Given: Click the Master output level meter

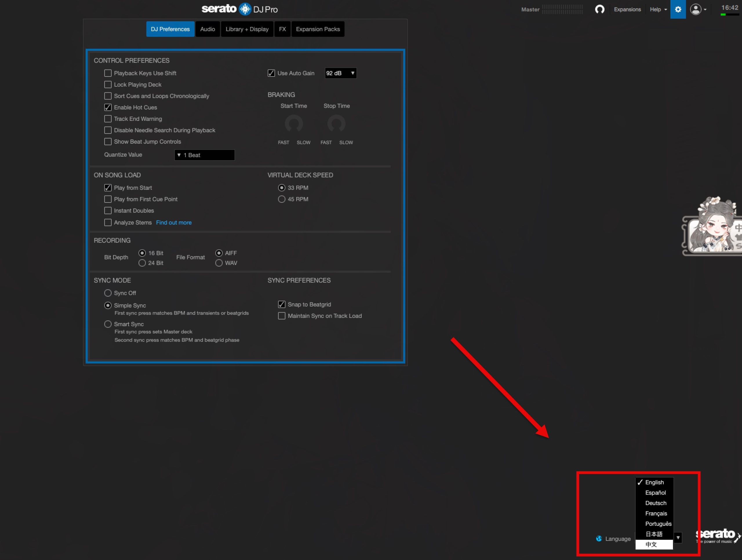Looking at the screenshot, I should click(562, 9).
